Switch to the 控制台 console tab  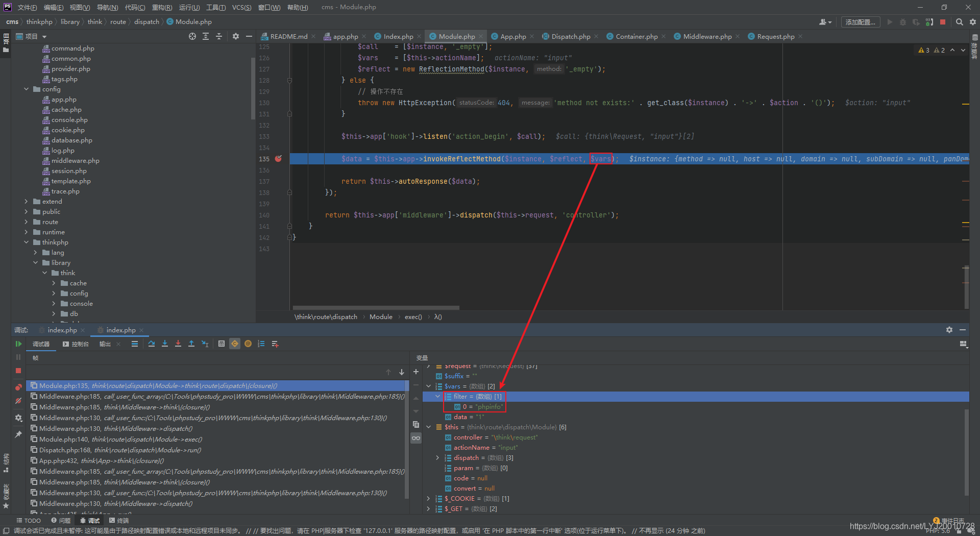tap(76, 344)
